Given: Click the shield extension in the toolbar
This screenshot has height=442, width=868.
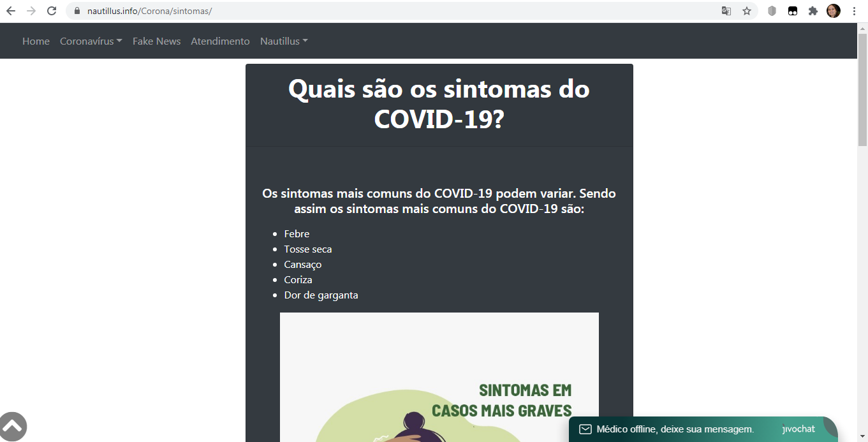Looking at the screenshot, I should pyautogui.click(x=772, y=11).
